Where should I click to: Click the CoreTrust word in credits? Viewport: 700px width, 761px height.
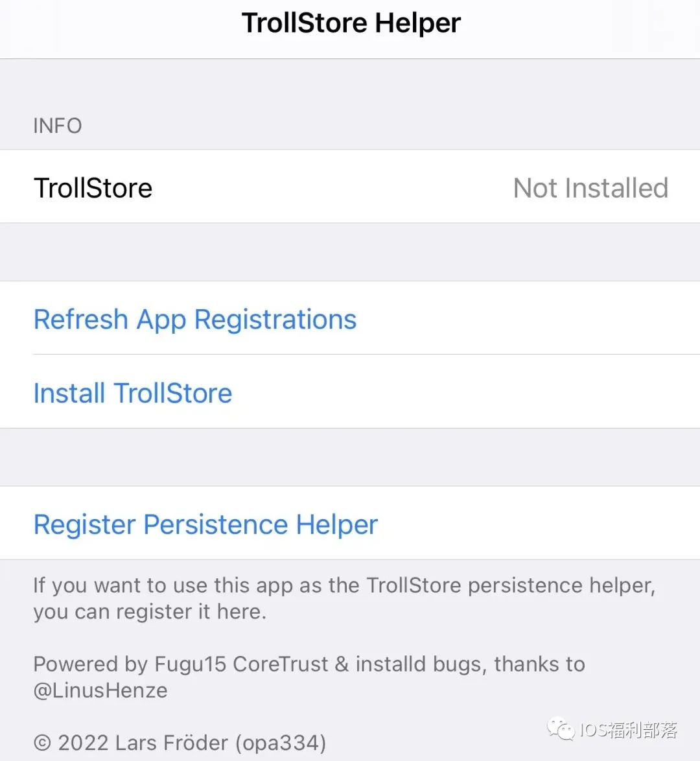281,664
